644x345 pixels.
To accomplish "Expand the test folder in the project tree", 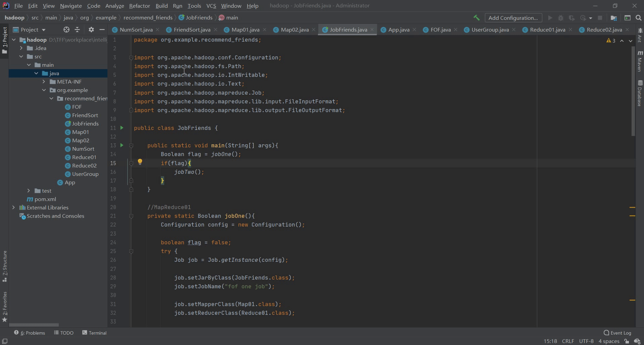I will click(x=29, y=191).
